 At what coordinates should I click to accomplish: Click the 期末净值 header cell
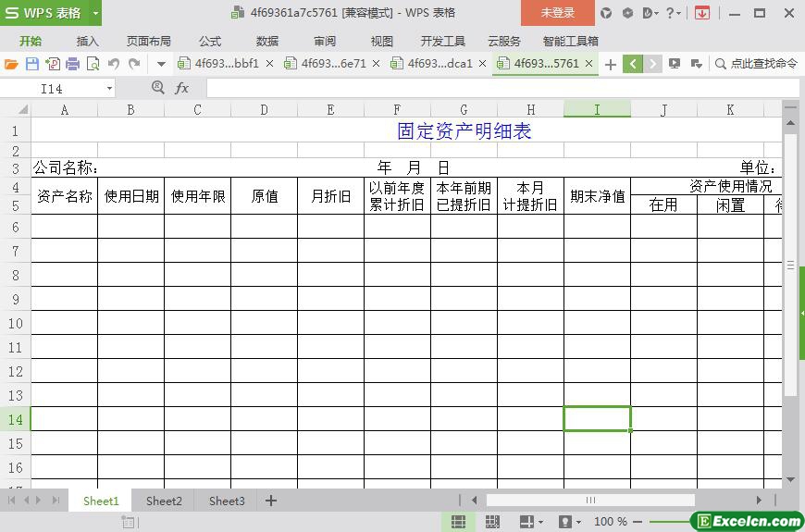(x=597, y=195)
